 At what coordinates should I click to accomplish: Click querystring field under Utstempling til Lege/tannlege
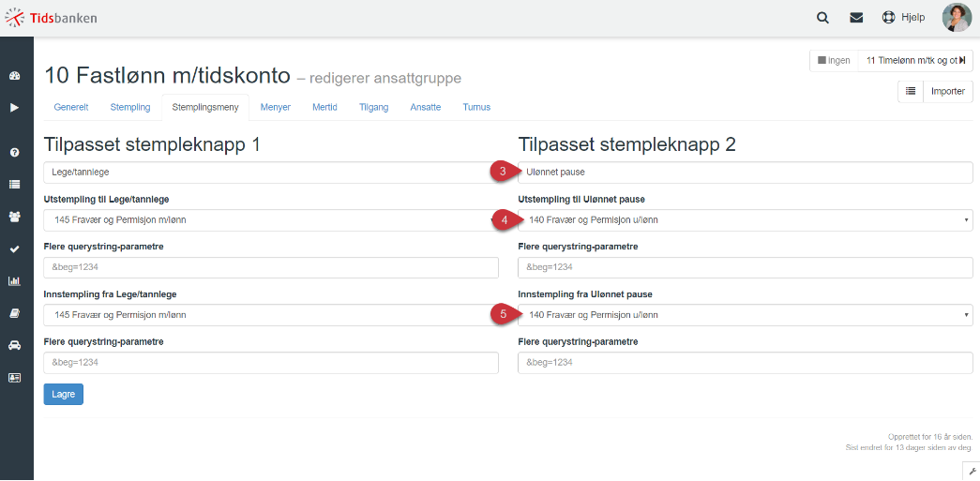tap(271, 267)
